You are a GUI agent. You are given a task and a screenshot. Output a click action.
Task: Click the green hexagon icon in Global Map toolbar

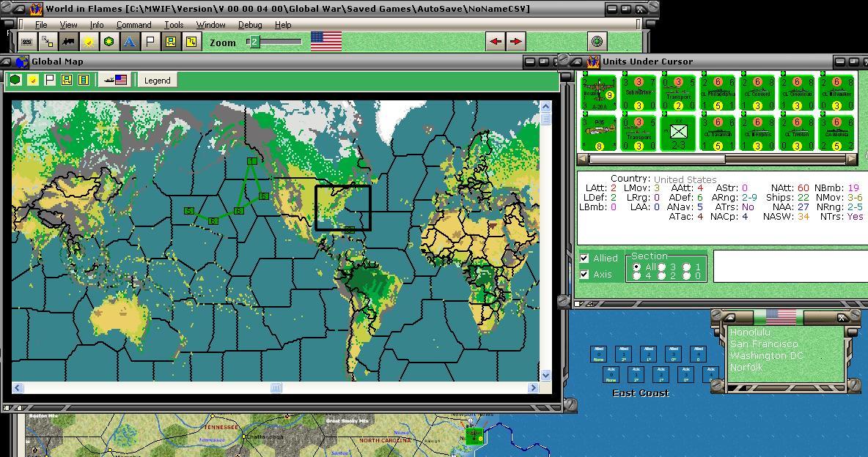point(15,80)
